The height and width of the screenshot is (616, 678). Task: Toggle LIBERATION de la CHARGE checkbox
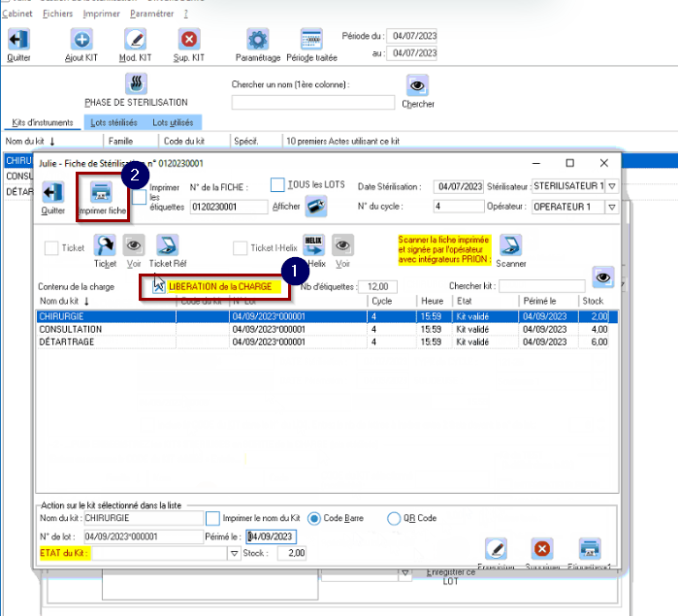pos(159,286)
